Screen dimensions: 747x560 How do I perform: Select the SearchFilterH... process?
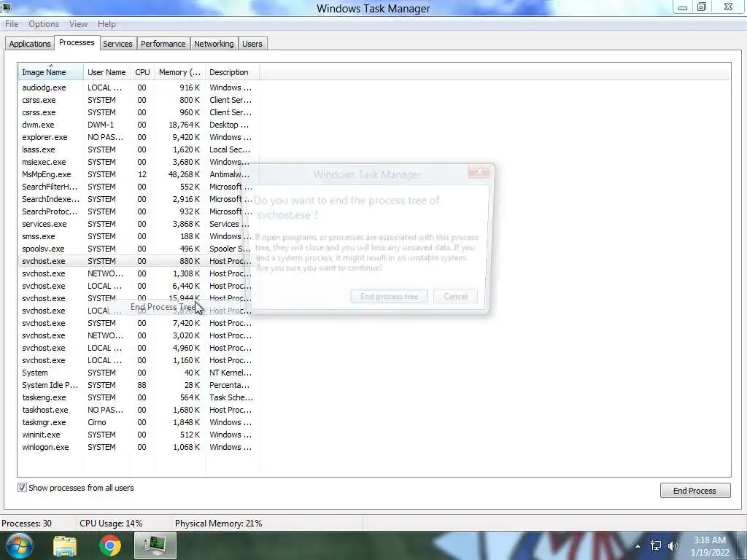(138, 187)
